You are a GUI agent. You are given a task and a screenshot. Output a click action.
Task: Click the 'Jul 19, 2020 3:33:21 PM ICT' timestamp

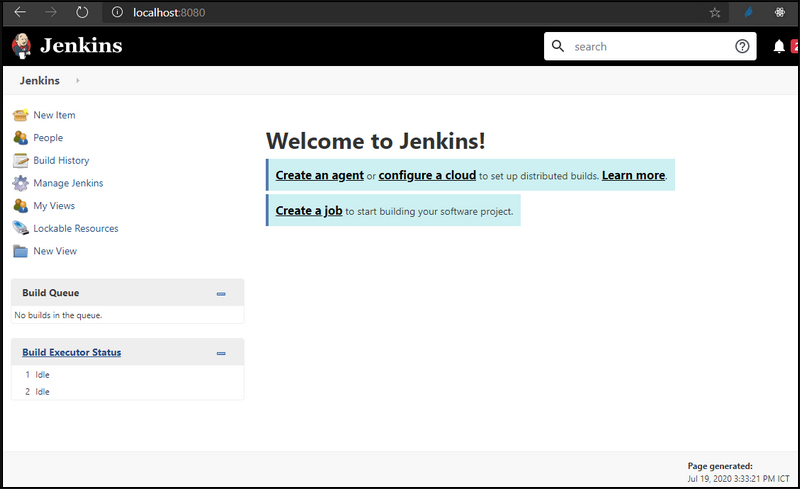tap(738, 478)
